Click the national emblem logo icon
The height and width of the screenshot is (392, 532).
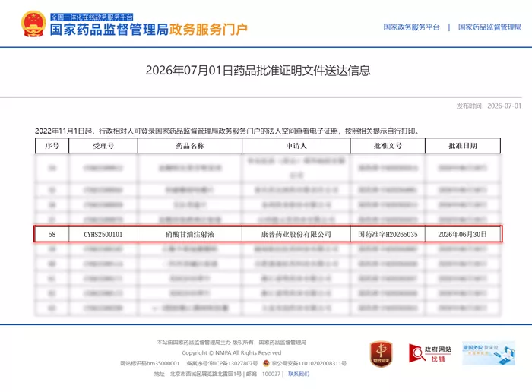coord(33,24)
